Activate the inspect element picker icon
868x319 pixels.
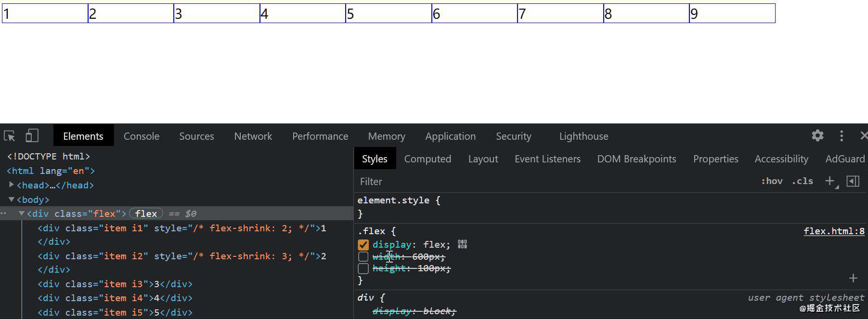point(9,136)
